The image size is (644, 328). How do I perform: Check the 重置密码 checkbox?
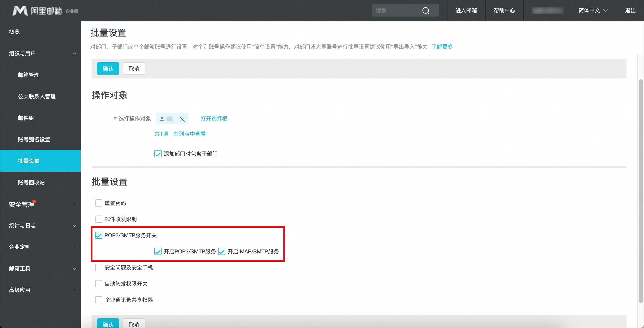99,203
